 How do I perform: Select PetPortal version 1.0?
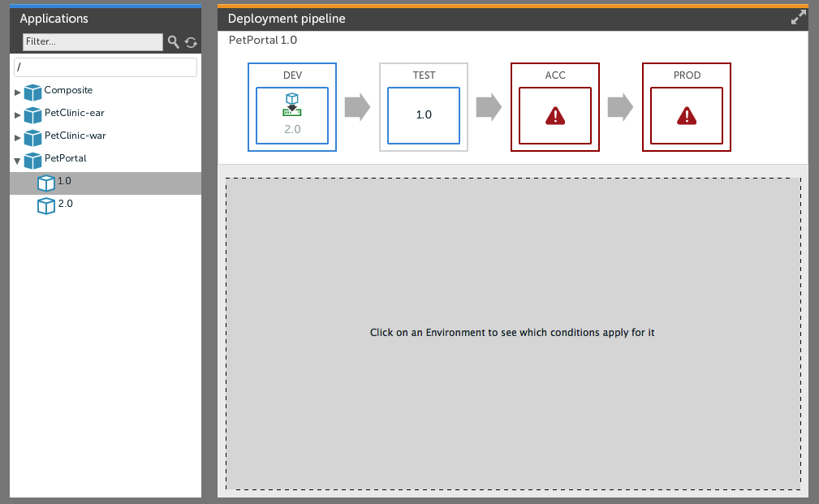coord(65,182)
